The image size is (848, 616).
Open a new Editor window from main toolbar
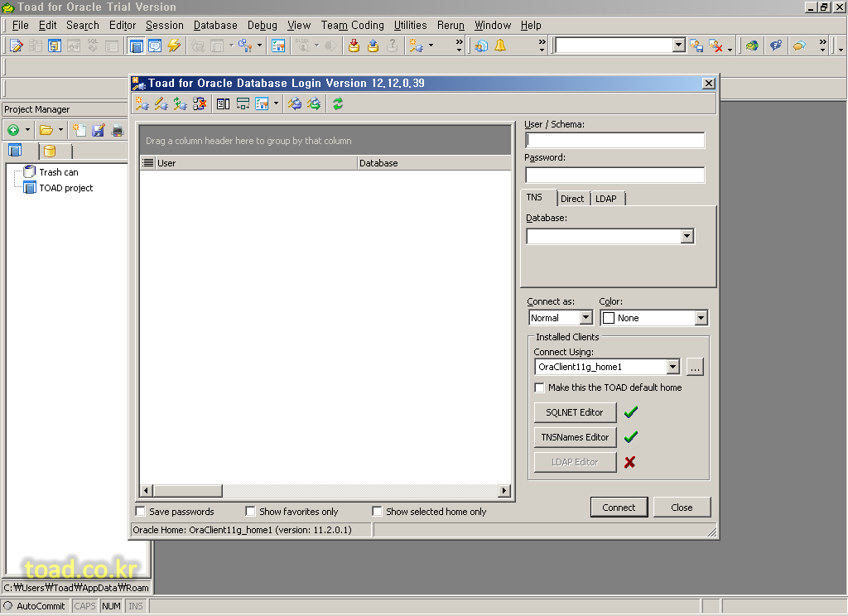click(x=17, y=46)
